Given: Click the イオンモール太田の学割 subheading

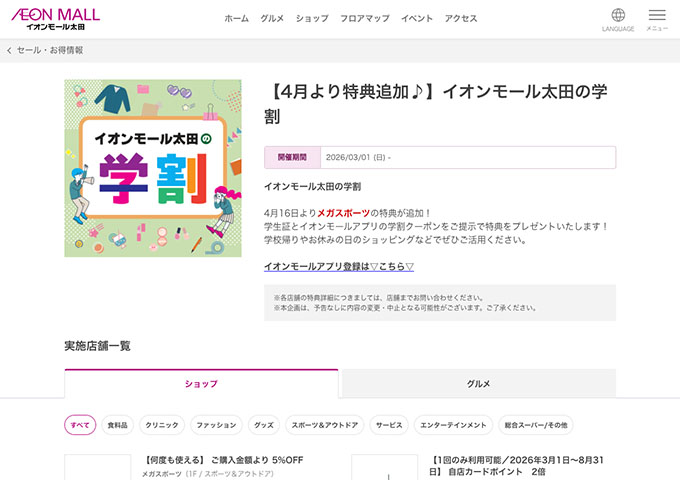Looking at the screenshot, I should click(x=313, y=187).
